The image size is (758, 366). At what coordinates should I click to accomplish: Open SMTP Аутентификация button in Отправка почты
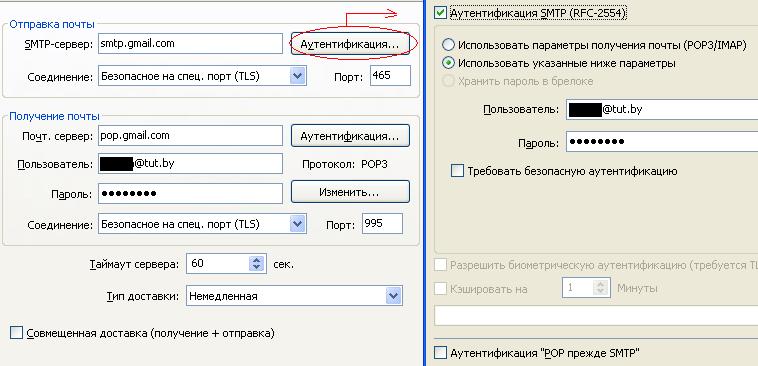tap(350, 44)
